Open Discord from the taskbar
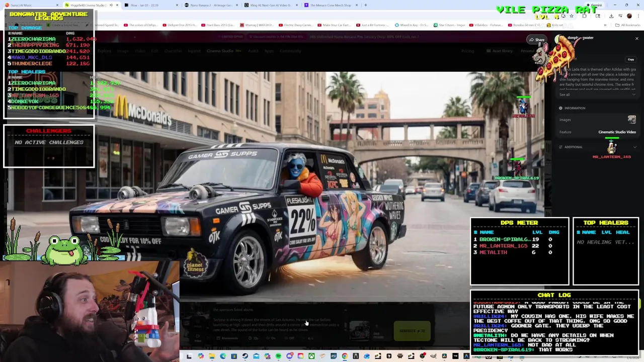The image size is (644, 362). pyautogui.click(x=290, y=356)
